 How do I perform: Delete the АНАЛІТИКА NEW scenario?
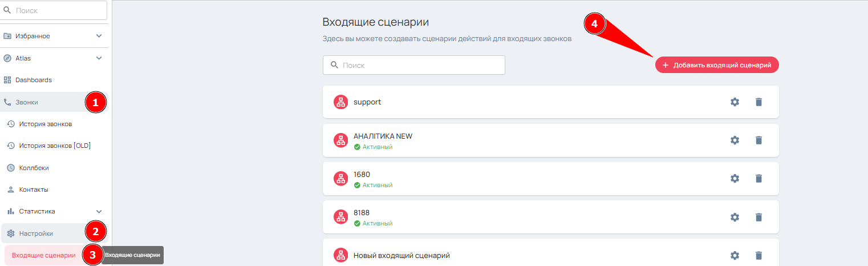pos(758,140)
